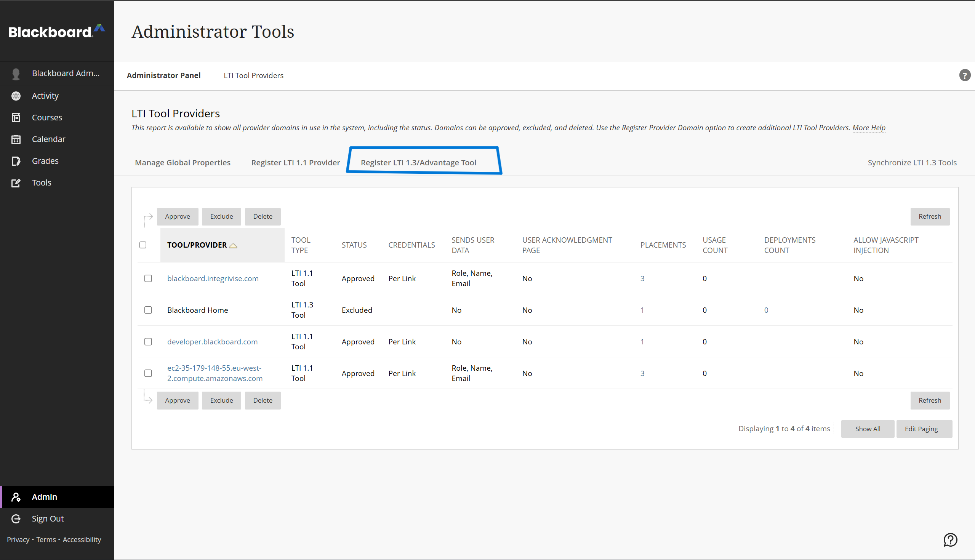
Task: Open Grades via its gradebook icon
Action: [x=16, y=161]
